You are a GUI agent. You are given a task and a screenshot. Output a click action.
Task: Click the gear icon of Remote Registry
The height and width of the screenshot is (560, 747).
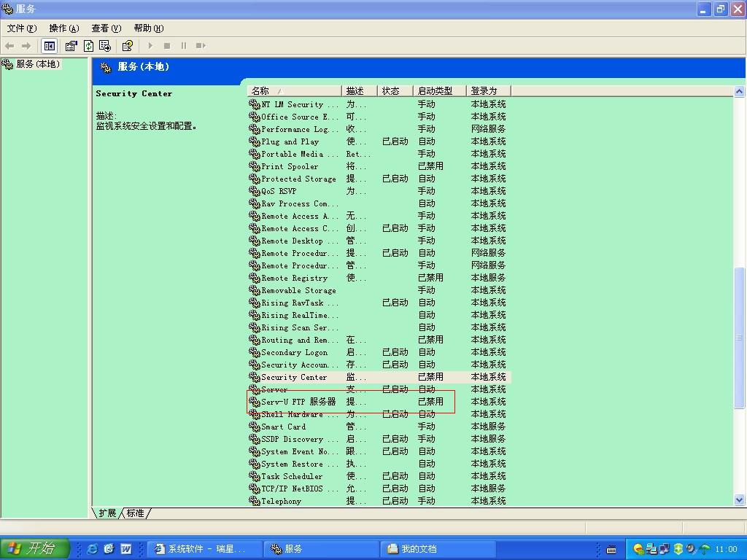point(255,278)
